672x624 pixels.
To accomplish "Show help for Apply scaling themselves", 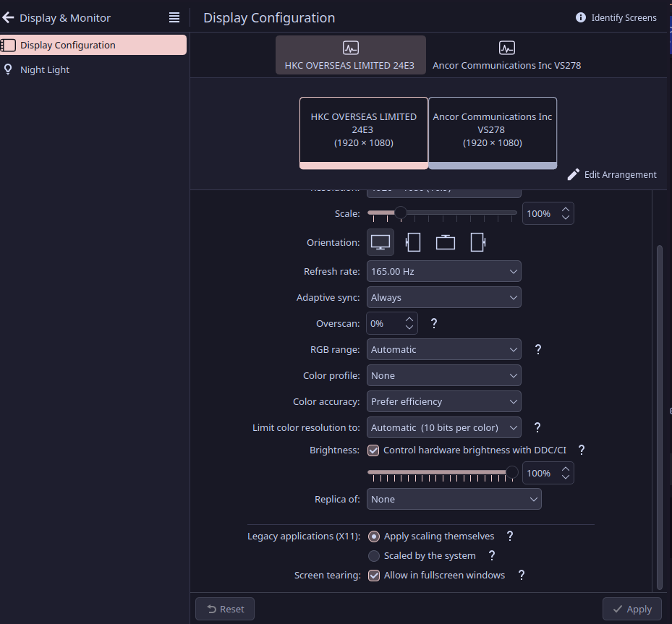I will click(509, 537).
